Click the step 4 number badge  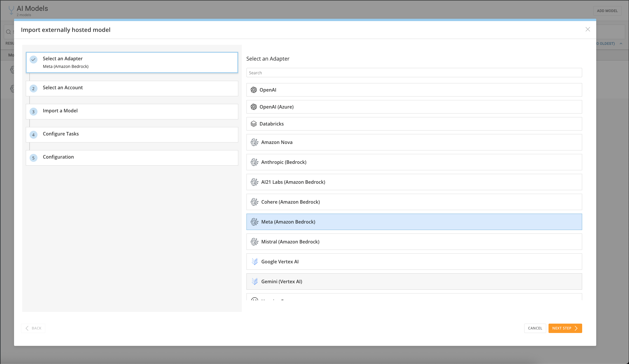pyautogui.click(x=34, y=135)
